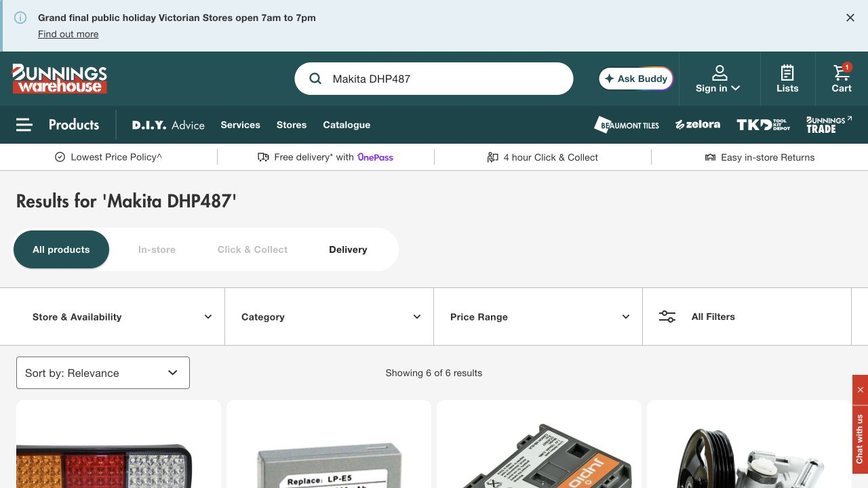
Task: Open the OnePass free delivery link
Action: pyautogui.click(x=375, y=157)
